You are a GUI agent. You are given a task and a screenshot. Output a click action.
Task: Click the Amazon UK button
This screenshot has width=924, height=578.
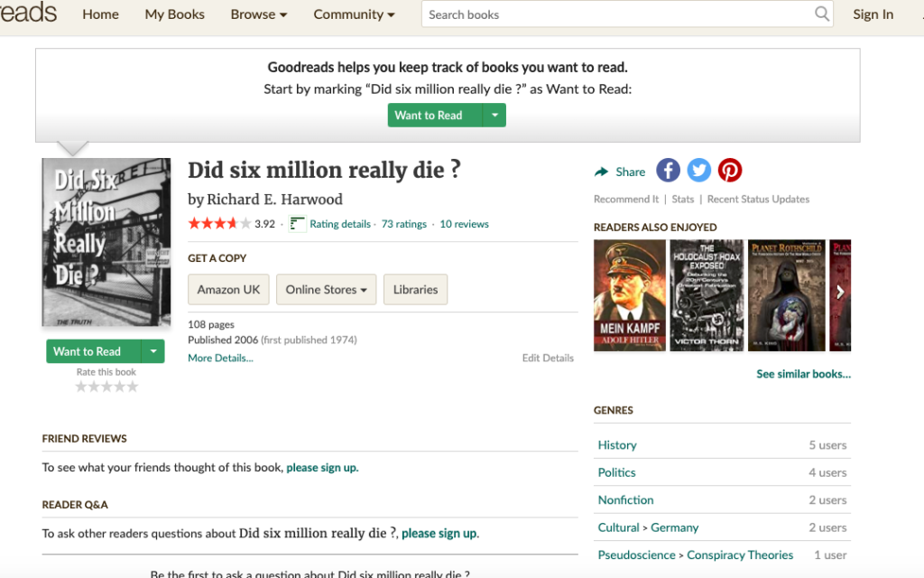(x=228, y=290)
